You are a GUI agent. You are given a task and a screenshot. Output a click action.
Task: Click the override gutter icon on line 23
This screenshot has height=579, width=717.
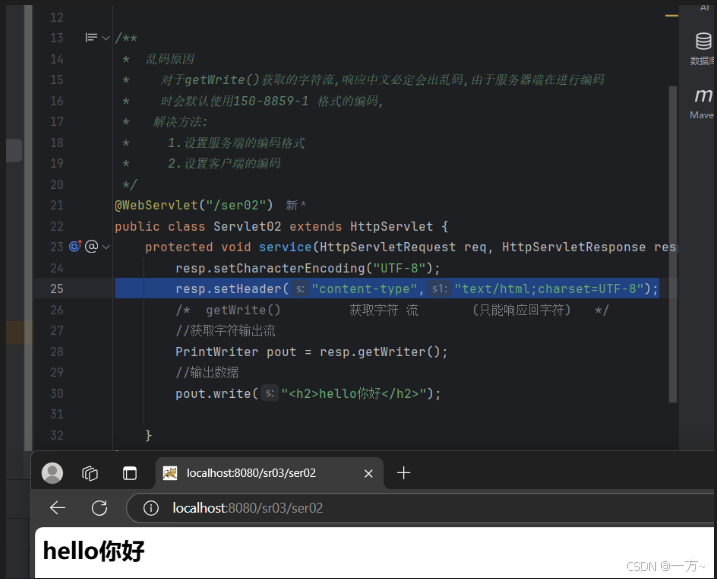coord(75,247)
